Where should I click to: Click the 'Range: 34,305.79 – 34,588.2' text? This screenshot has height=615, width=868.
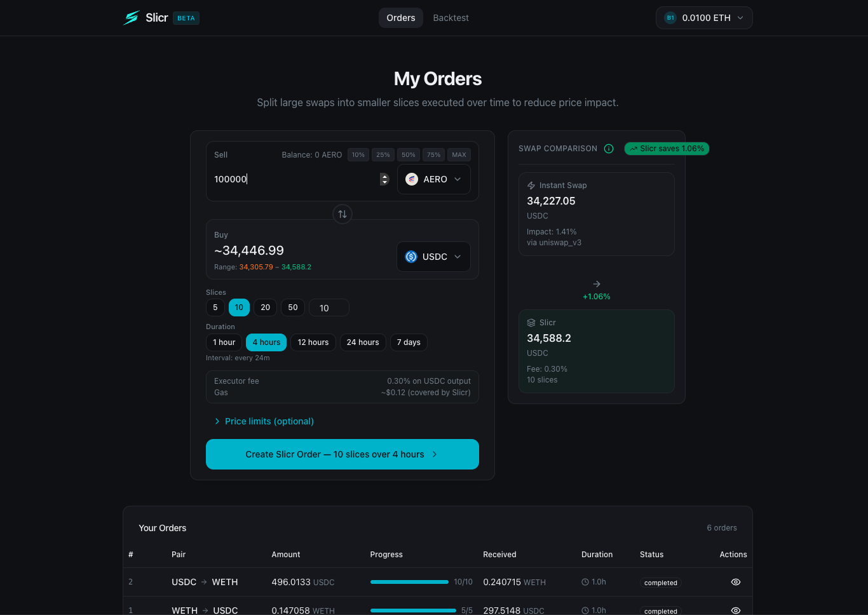pos(262,267)
